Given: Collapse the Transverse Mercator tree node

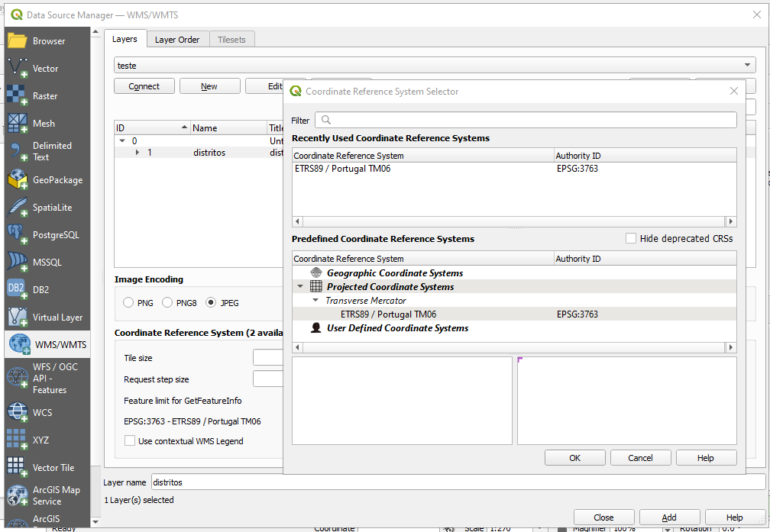Looking at the screenshot, I should tap(315, 301).
